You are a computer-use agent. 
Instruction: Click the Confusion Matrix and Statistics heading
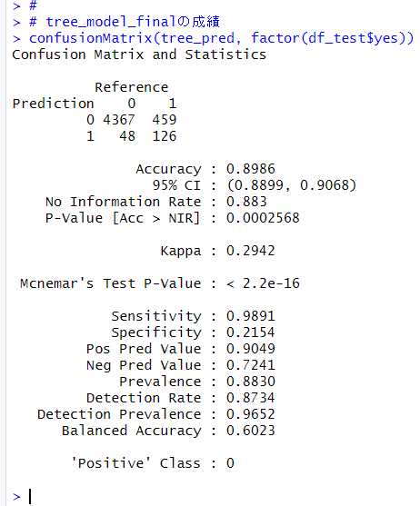coord(139,55)
